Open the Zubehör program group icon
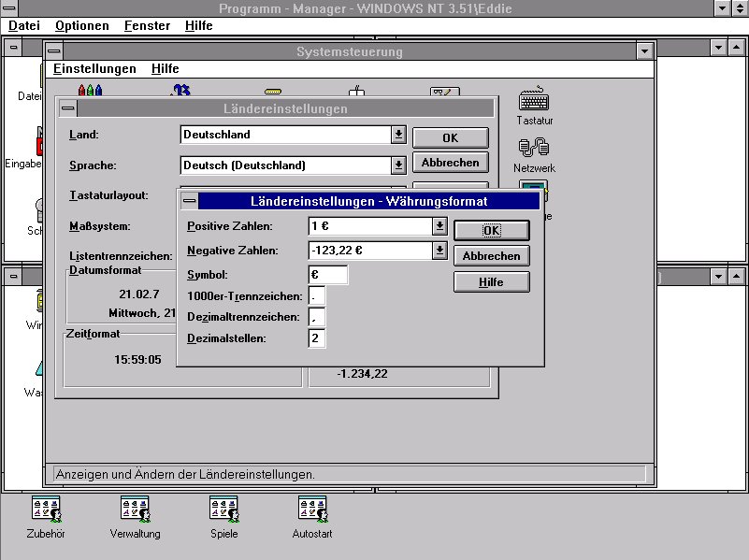This screenshot has width=749, height=560. (x=47, y=510)
